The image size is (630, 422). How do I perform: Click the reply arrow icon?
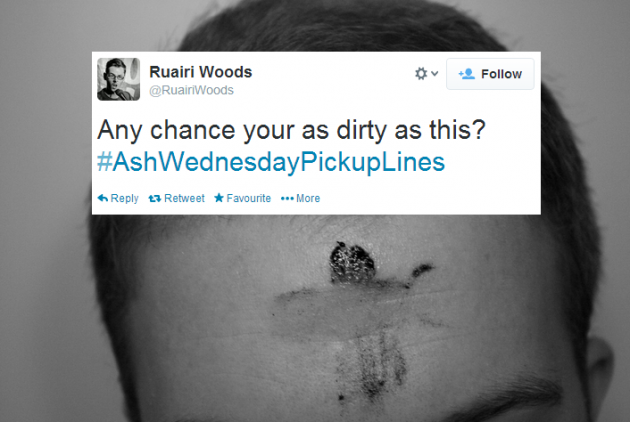[102, 198]
